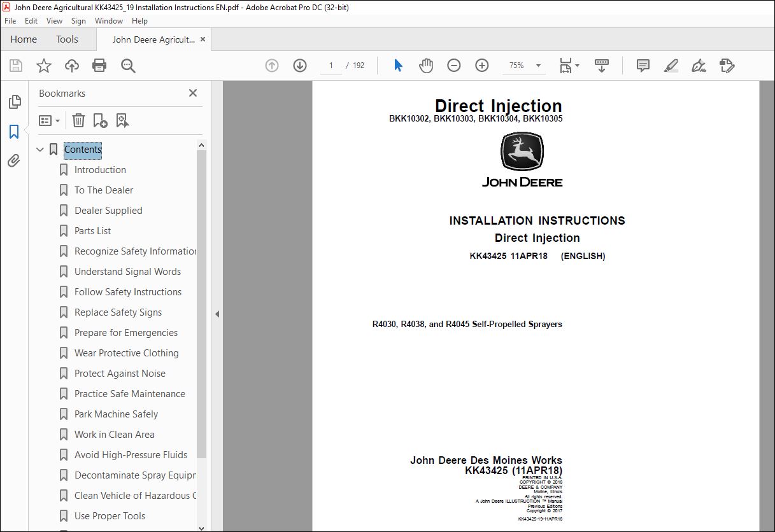
Task: Open the File menu
Action: (10, 21)
